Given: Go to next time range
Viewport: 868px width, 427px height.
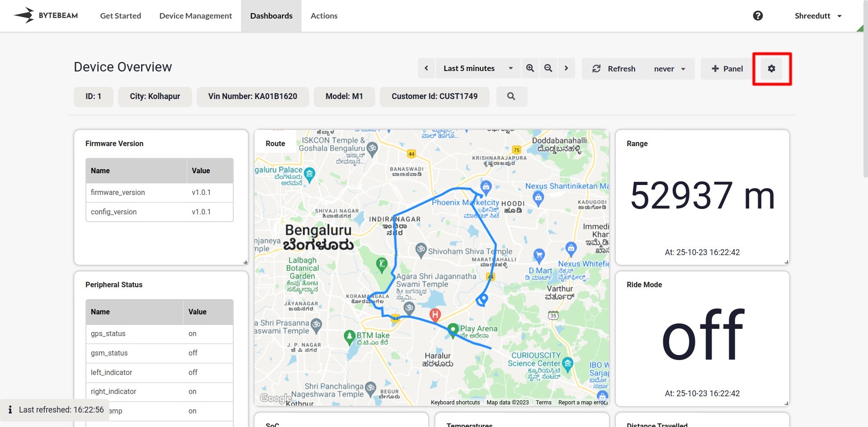Looking at the screenshot, I should (566, 68).
